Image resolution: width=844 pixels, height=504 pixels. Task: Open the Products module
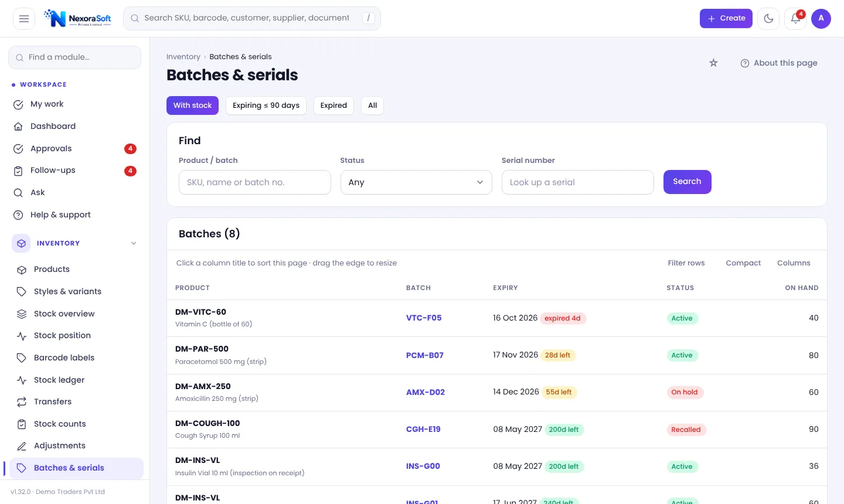coord(76,270)
